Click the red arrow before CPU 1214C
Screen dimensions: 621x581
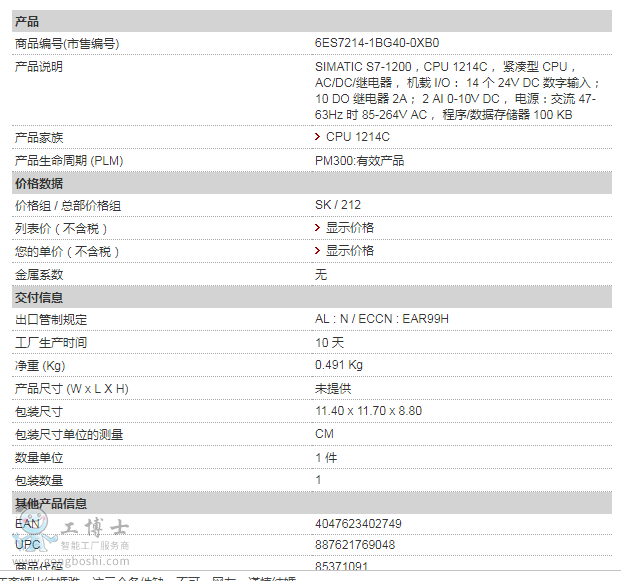tap(317, 137)
